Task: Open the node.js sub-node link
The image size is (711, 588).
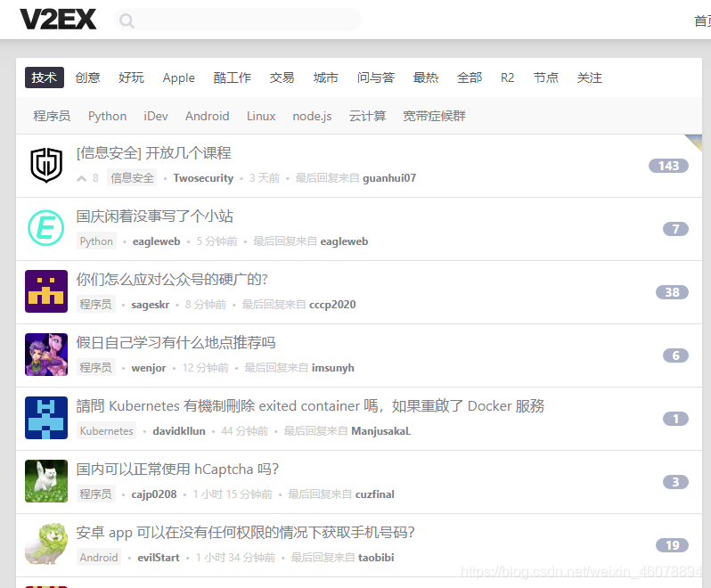Action: pos(312,117)
